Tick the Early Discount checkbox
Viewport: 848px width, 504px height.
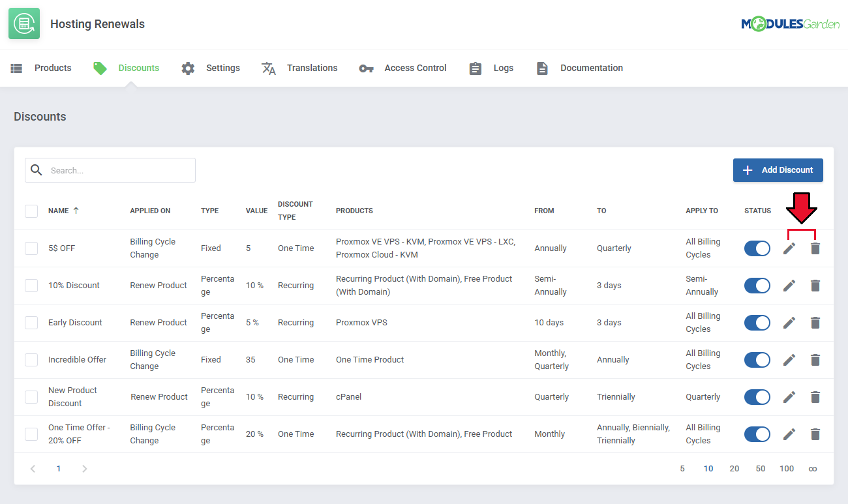[x=31, y=323]
